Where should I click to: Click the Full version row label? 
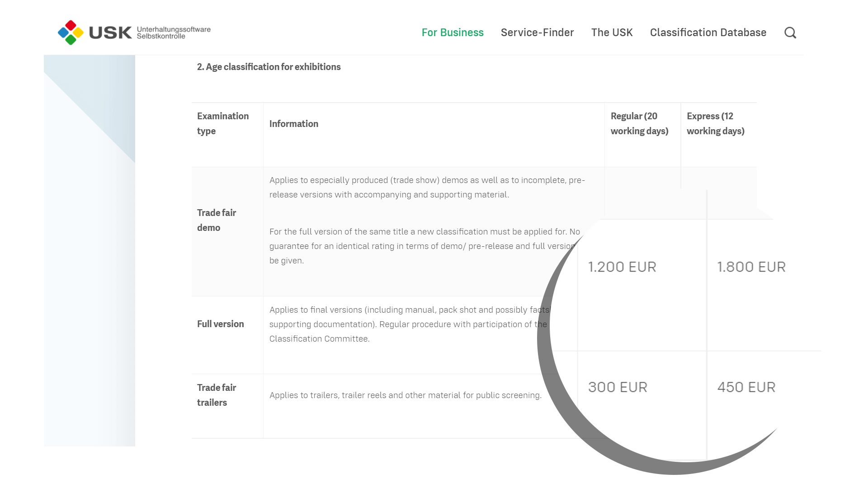click(x=220, y=324)
